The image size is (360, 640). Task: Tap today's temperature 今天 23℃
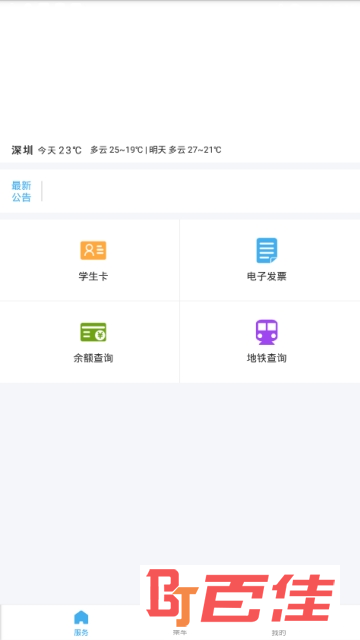coord(60,150)
